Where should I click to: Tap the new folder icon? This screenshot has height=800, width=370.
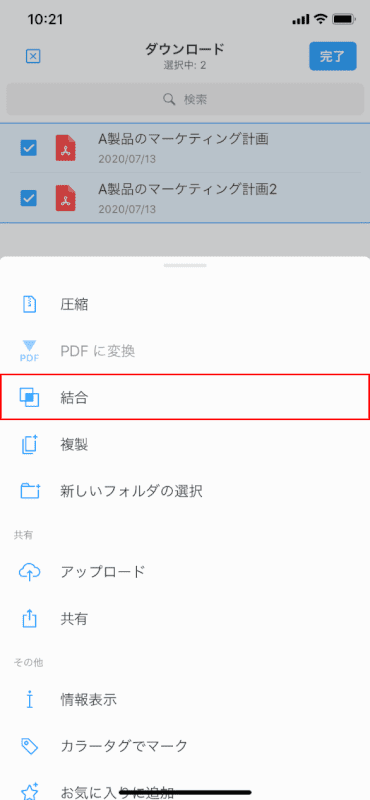pyautogui.click(x=30, y=491)
